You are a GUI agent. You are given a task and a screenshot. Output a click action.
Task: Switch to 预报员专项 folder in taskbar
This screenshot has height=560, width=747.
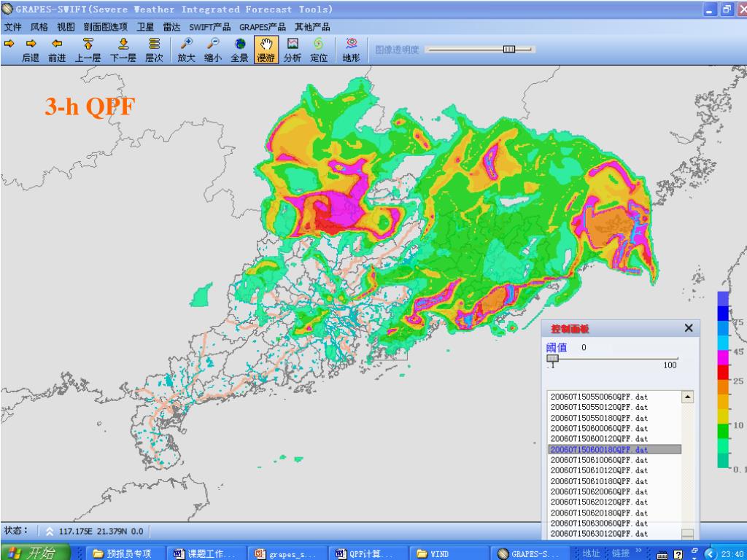pyautogui.click(x=126, y=553)
